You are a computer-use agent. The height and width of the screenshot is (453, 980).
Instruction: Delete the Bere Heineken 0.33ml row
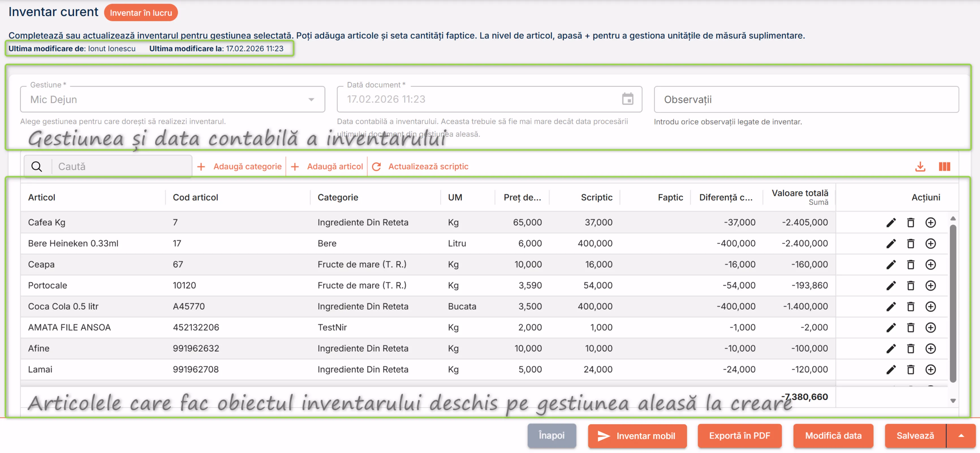pos(910,243)
